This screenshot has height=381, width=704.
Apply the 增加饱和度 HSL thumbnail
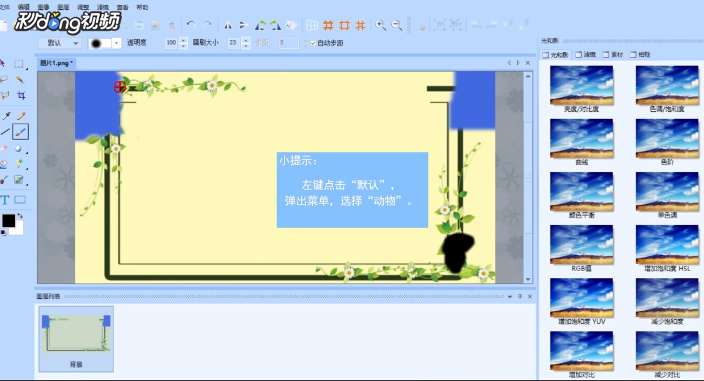[667, 245]
